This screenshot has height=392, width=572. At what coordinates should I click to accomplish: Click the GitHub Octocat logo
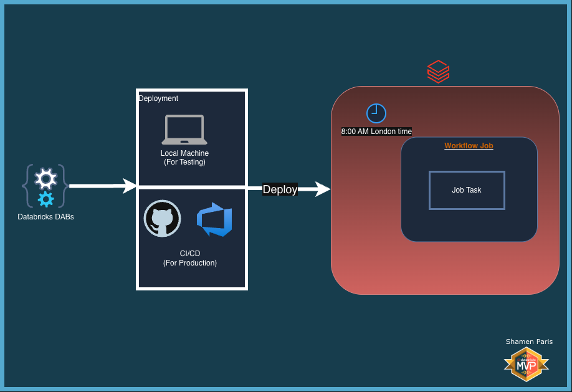click(163, 218)
